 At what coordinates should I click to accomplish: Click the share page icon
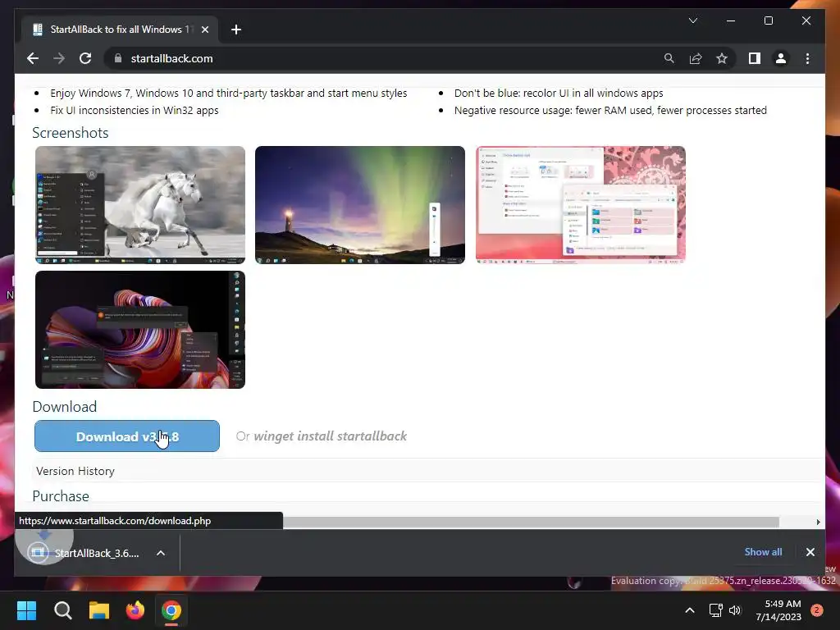pos(696,58)
